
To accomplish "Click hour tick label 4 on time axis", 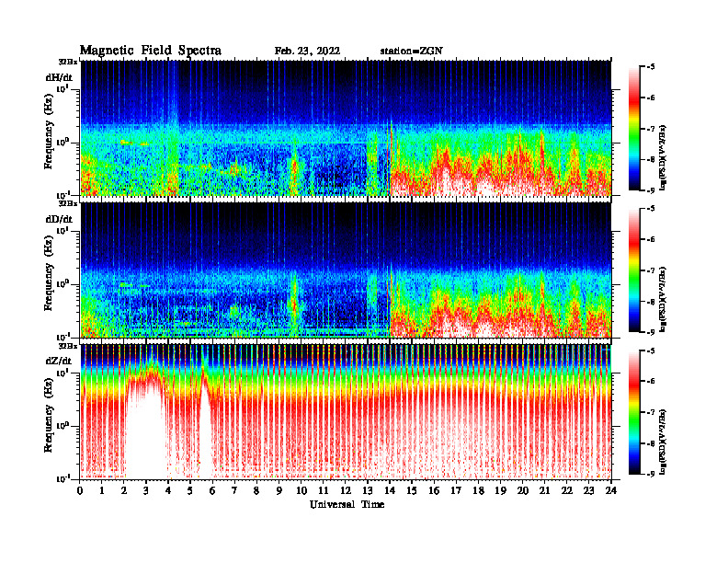I will click(x=168, y=491).
